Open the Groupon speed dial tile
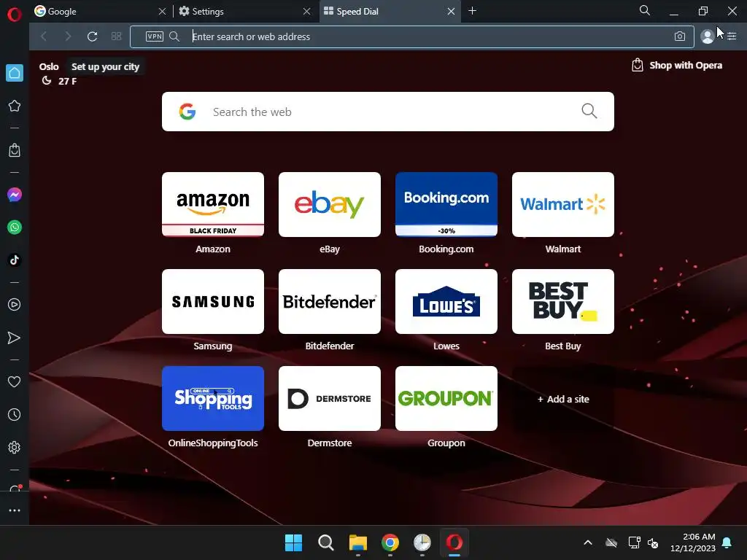 pyautogui.click(x=446, y=399)
